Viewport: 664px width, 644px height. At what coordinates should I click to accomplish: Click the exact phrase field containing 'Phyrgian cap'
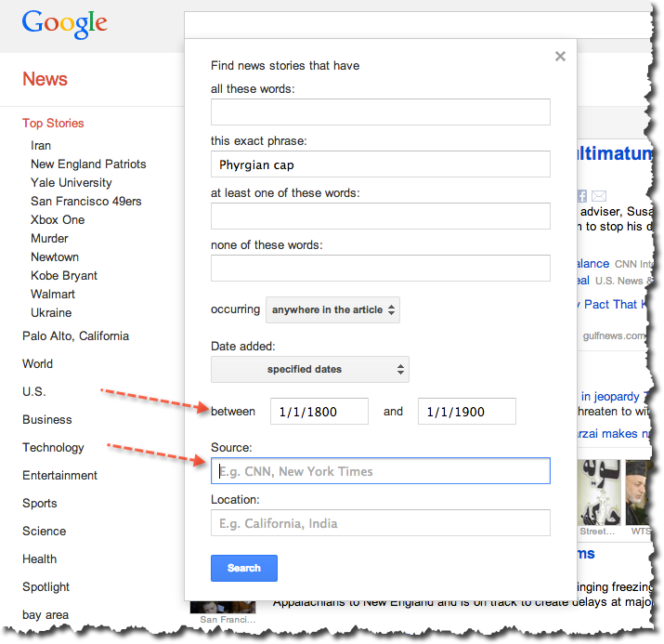380,164
